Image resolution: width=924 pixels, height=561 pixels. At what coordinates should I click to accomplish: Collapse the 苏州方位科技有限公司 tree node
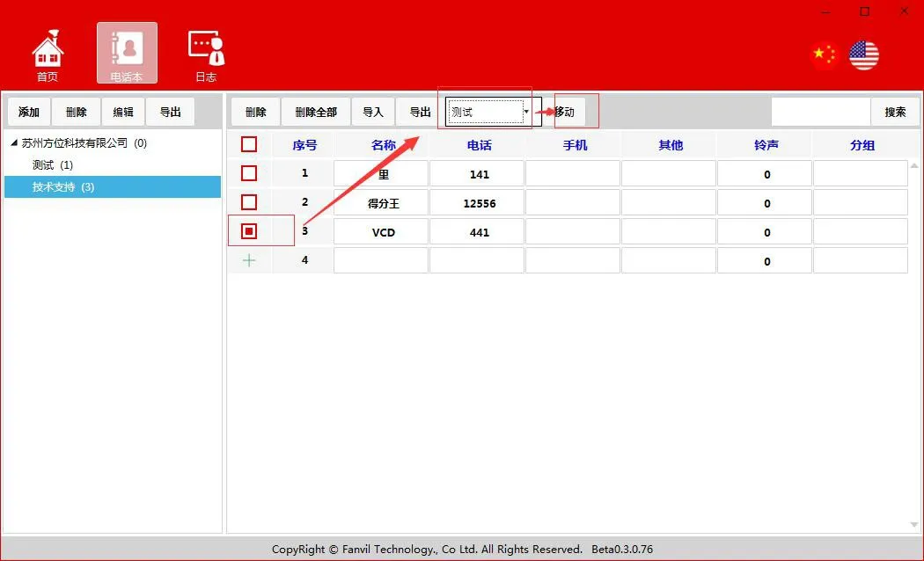tap(14, 143)
